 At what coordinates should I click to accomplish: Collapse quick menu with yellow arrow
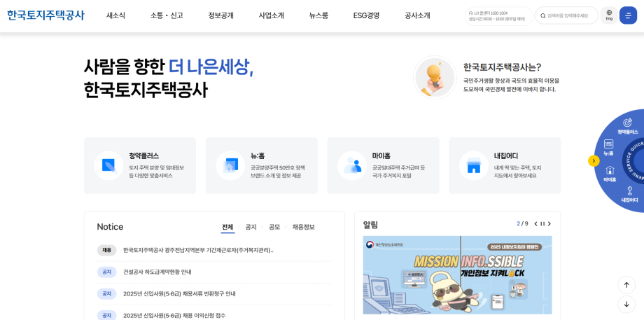[x=594, y=160]
